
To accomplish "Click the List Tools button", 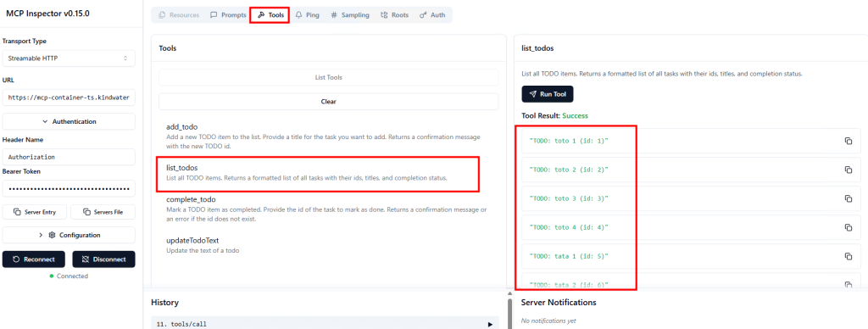I will point(328,77).
